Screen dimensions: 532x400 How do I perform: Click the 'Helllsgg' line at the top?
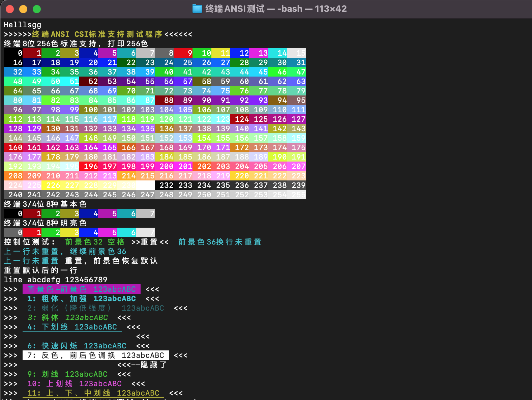23,25
